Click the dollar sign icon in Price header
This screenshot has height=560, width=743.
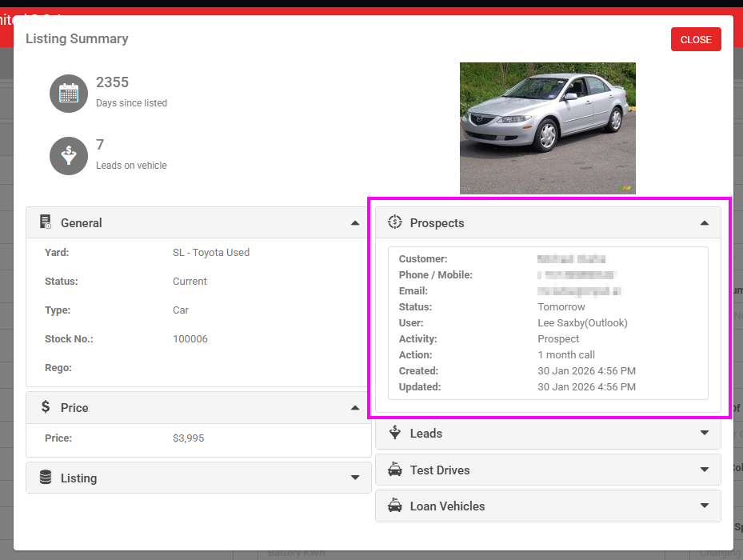46,407
